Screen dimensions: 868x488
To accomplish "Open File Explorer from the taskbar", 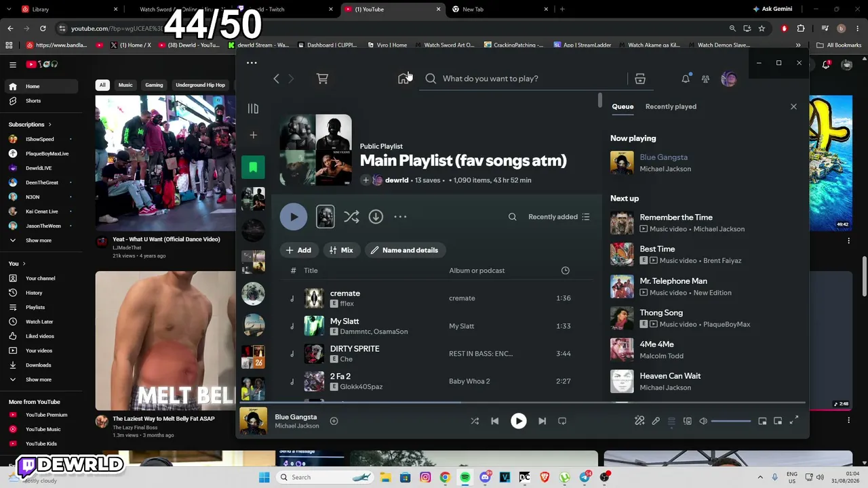I will coord(385,477).
